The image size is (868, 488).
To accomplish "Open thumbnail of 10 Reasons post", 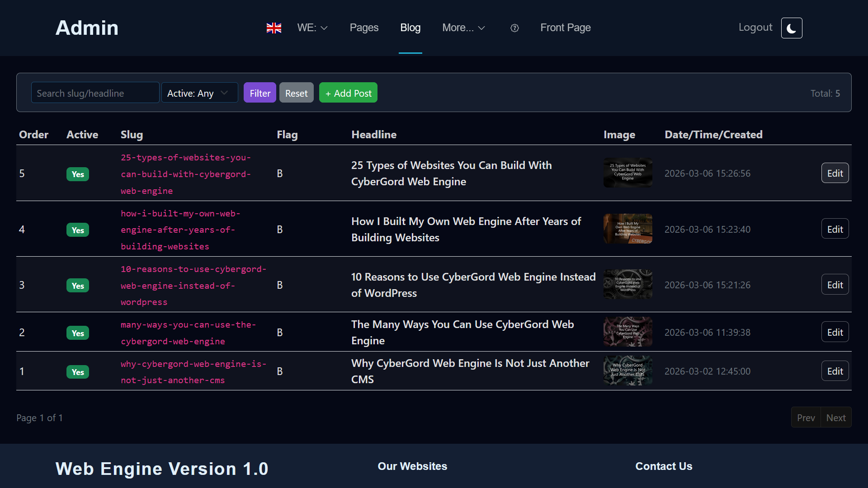I will [628, 284].
